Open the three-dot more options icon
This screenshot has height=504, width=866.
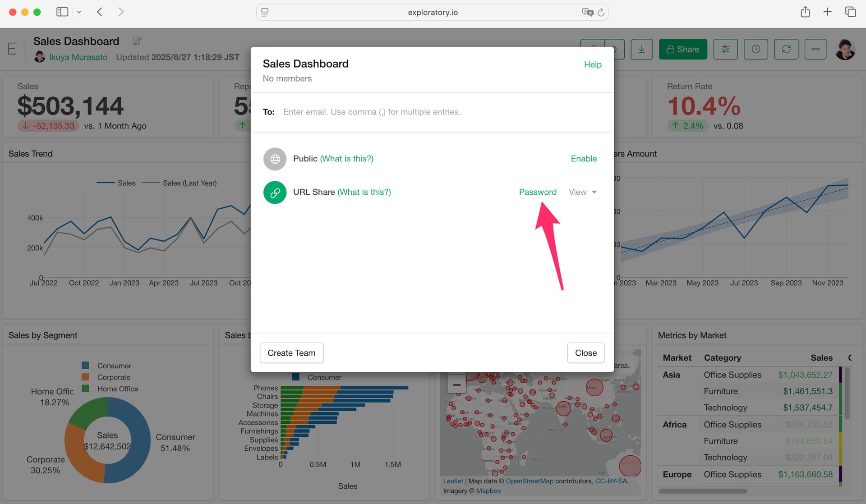815,49
